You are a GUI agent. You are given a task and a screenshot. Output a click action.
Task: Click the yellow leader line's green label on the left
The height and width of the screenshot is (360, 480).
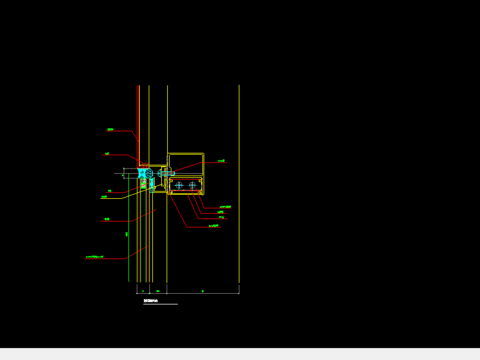tap(104, 197)
